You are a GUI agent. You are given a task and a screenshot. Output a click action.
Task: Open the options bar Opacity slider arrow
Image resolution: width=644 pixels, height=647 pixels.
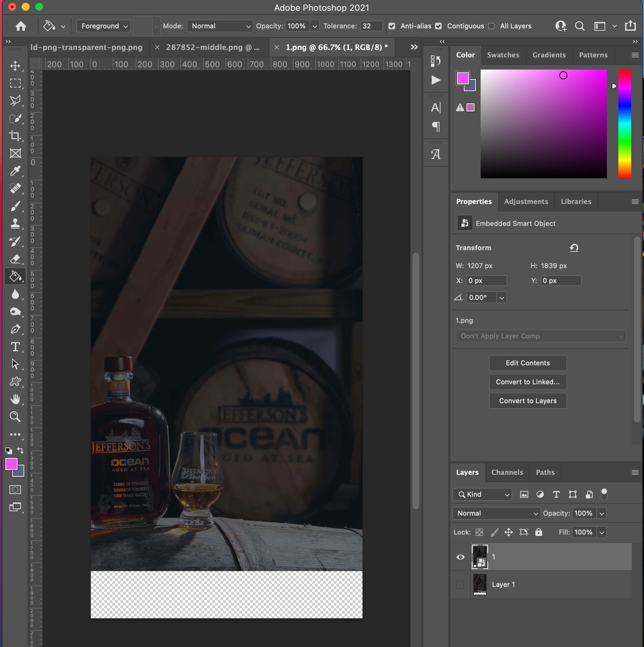pyautogui.click(x=315, y=26)
